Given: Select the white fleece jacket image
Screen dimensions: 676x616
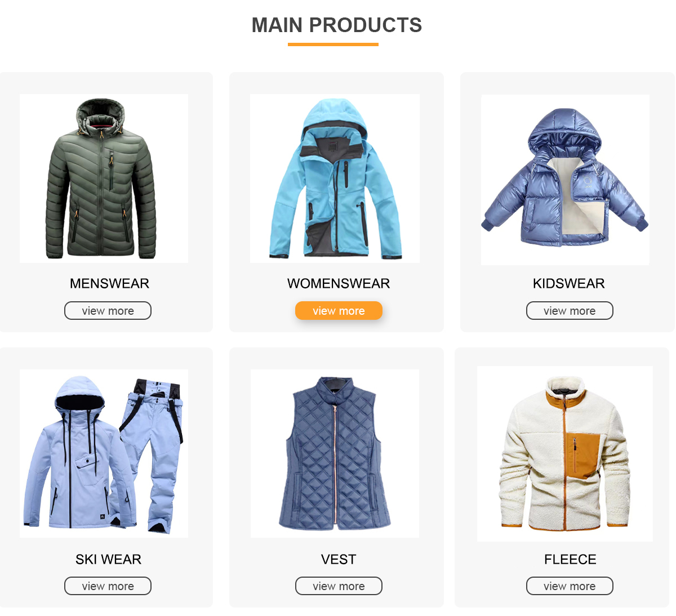Looking at the screenshot, I should click(x=565, y=454).
